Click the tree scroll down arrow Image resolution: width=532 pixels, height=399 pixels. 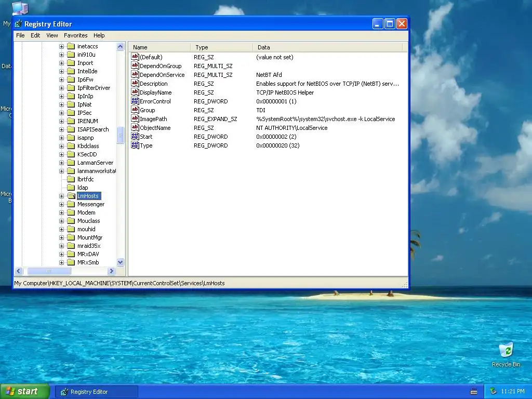pyautogui.click(x=121, y=262)
